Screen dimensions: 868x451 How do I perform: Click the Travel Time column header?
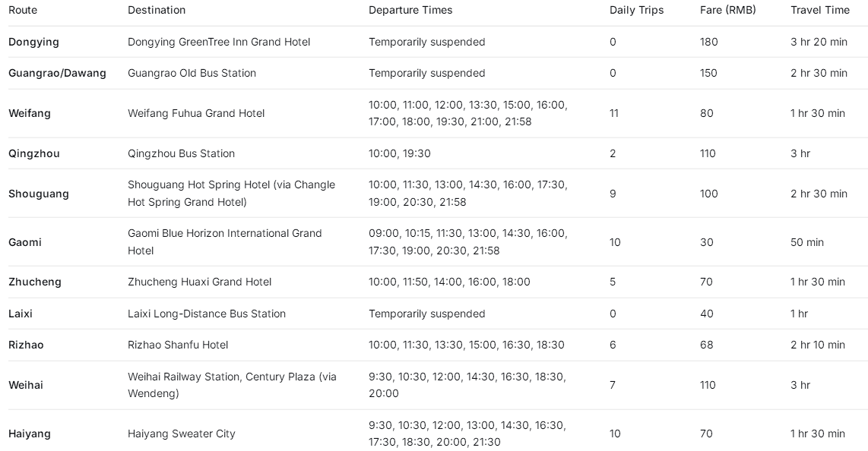coord(820,10)
